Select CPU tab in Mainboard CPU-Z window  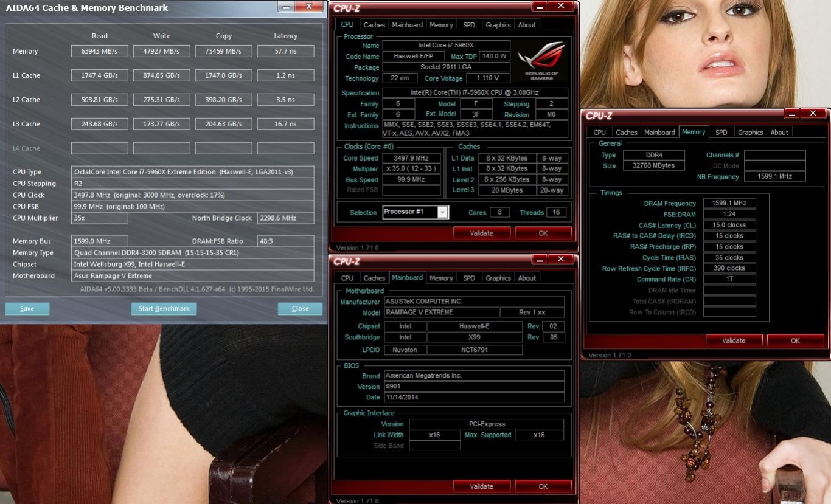point(347,278)
